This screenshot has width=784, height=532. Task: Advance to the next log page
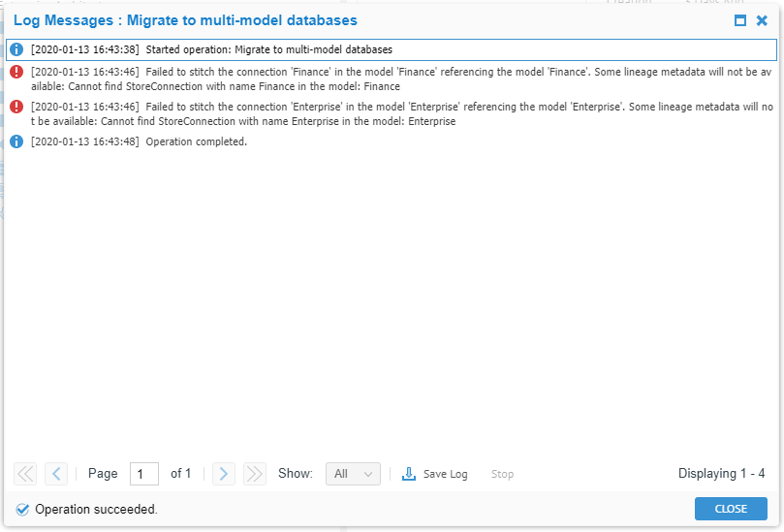coord(224,474)
